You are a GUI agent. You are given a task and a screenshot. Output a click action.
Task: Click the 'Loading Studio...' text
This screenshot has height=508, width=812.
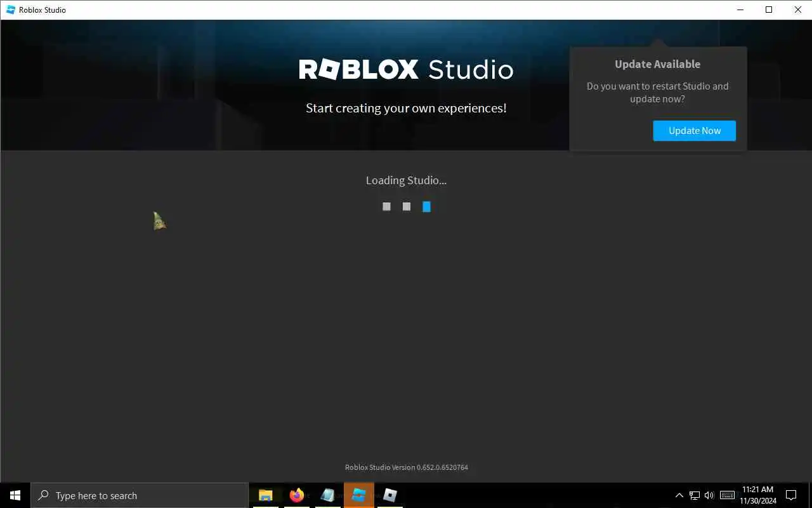406,180
